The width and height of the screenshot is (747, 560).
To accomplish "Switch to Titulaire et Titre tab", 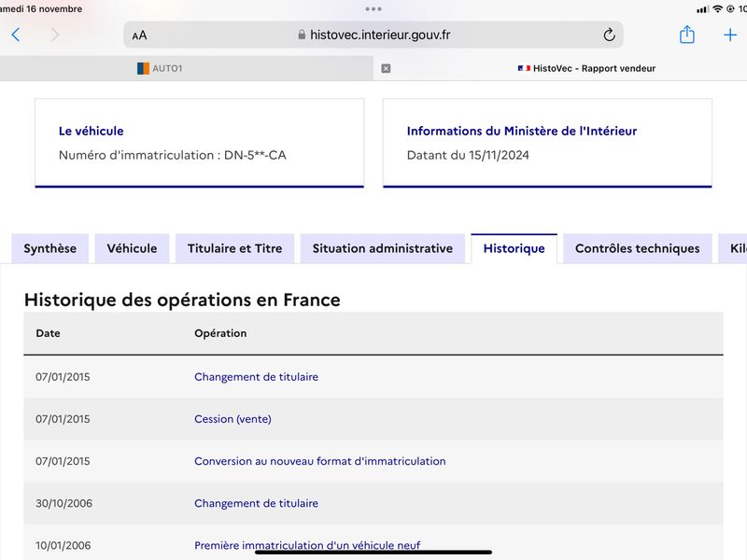I will 235,248.
